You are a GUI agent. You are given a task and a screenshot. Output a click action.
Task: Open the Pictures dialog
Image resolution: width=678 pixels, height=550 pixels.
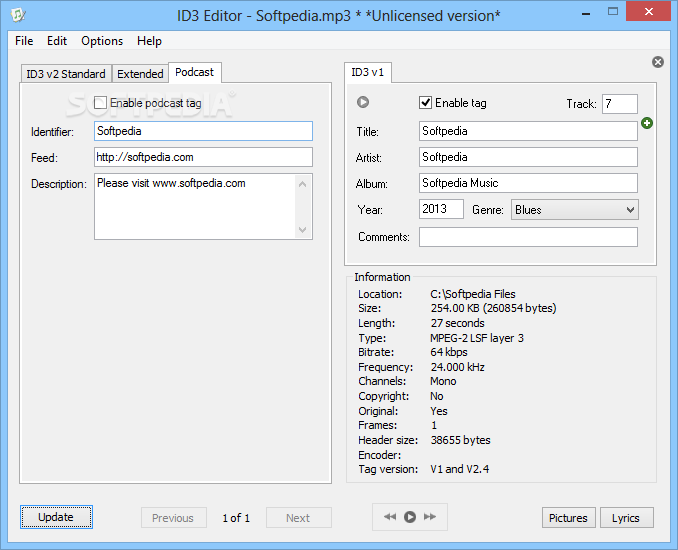click(569, 518)
